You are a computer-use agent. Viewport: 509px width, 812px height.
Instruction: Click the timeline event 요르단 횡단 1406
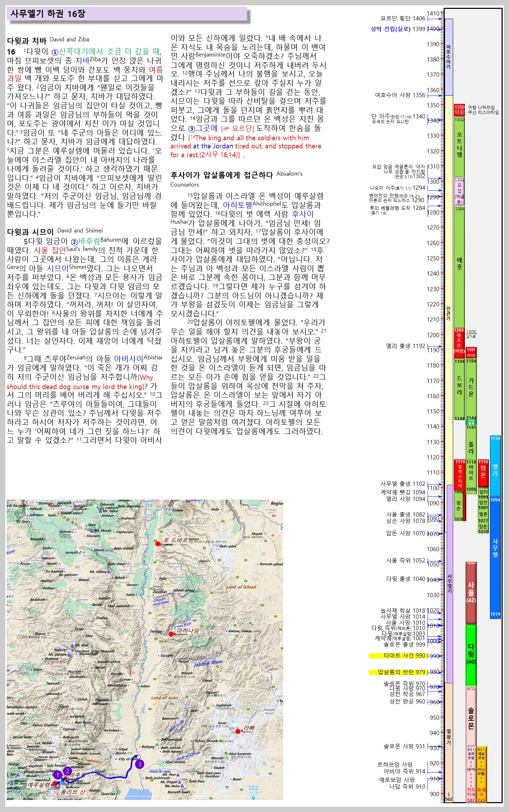(x=403, y=18)
